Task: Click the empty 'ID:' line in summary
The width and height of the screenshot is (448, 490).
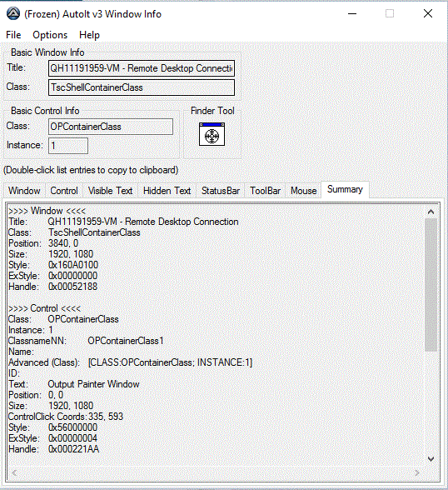Action: coord(14,373)
